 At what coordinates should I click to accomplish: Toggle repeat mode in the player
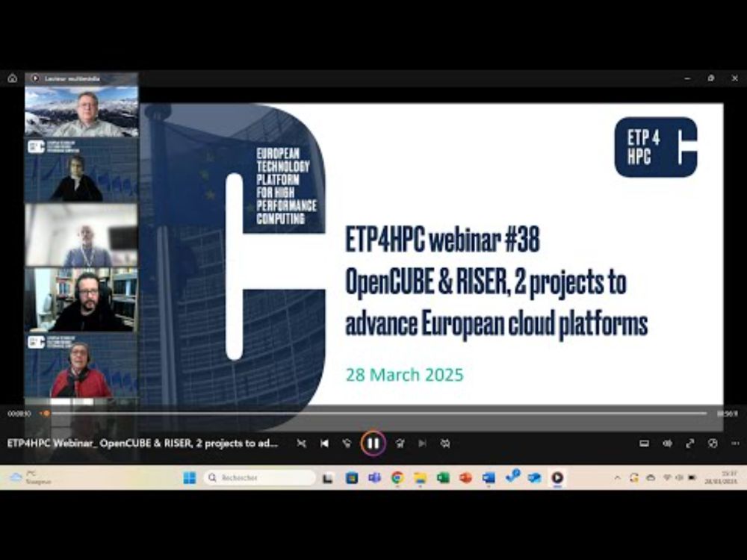445,444
